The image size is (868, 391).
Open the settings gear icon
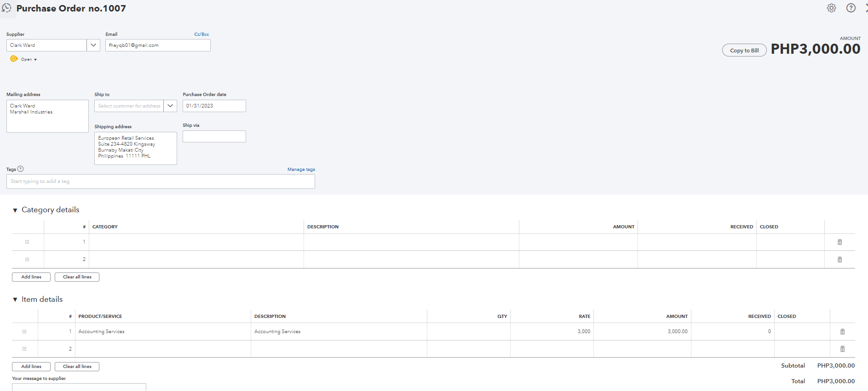(831, 8)
